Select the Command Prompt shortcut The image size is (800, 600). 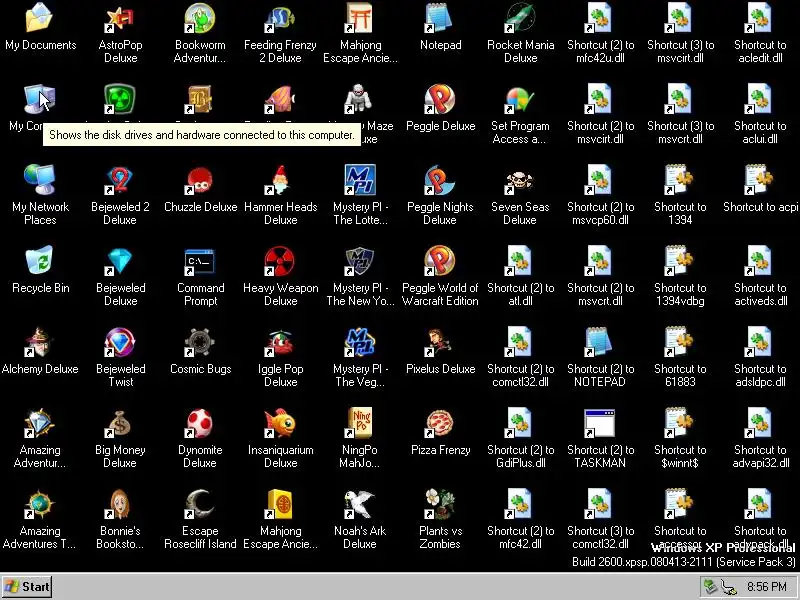(200, 261)
